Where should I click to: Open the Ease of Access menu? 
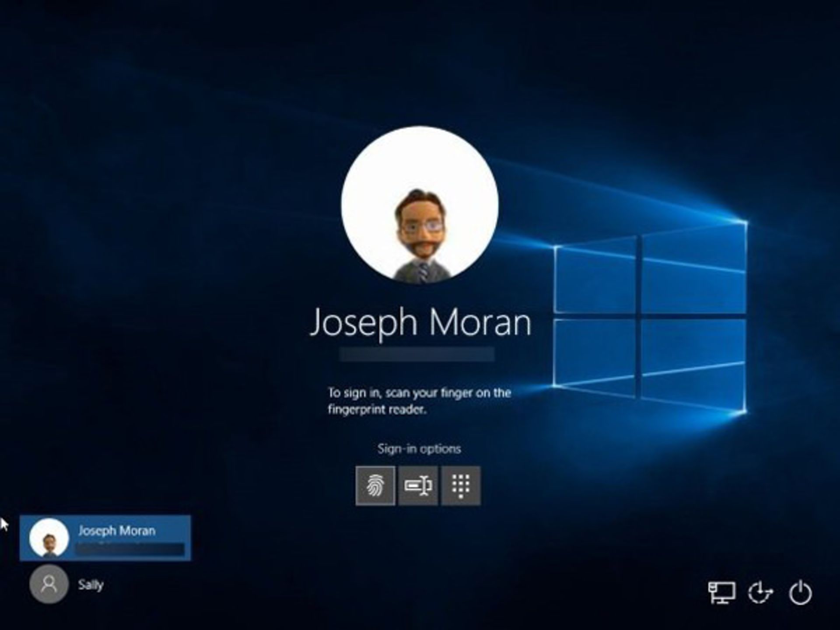(x=760, y=593)
